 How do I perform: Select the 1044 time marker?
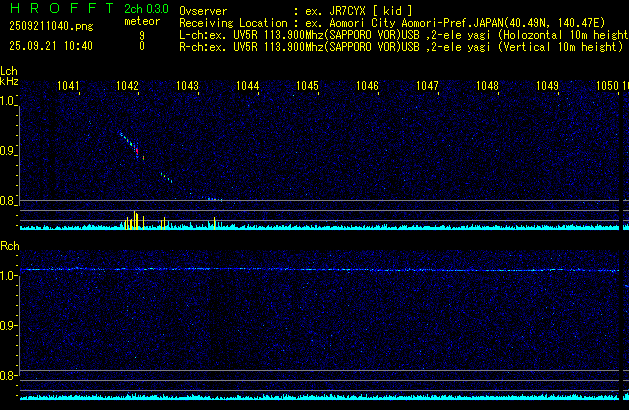pos(247,87)
